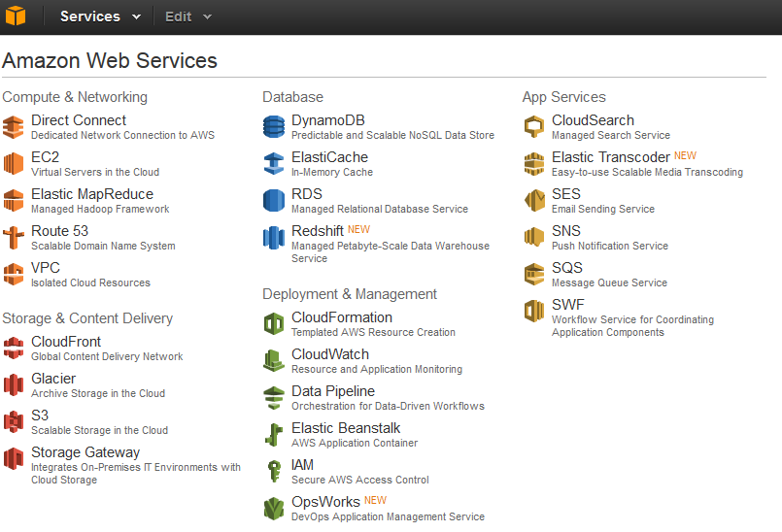Expand the Services dropdown menu
Image resolution: width=782 pixels, height=532 pixels.
(x=100, y=17)
